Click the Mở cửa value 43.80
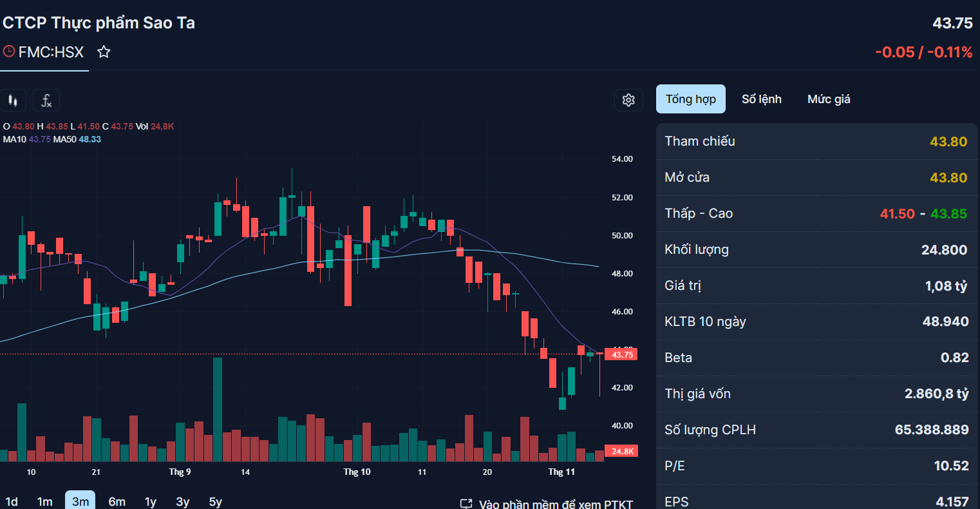980x509 pixels. (x=948, y=178)
